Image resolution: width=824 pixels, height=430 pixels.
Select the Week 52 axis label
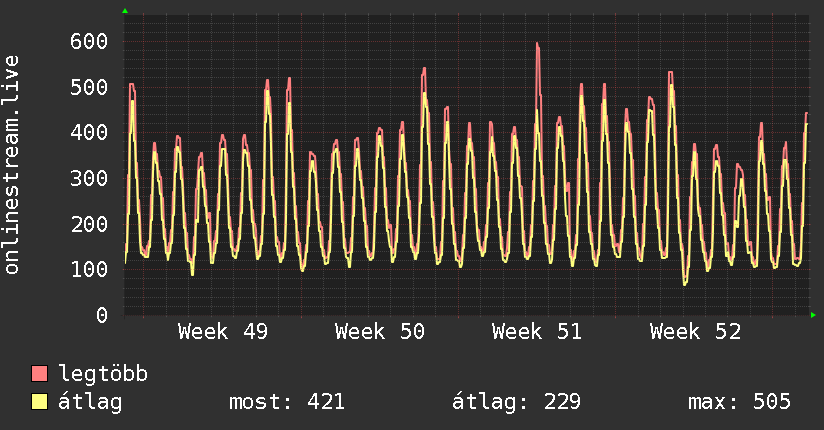pyautogui.click(x=695, y=332)
